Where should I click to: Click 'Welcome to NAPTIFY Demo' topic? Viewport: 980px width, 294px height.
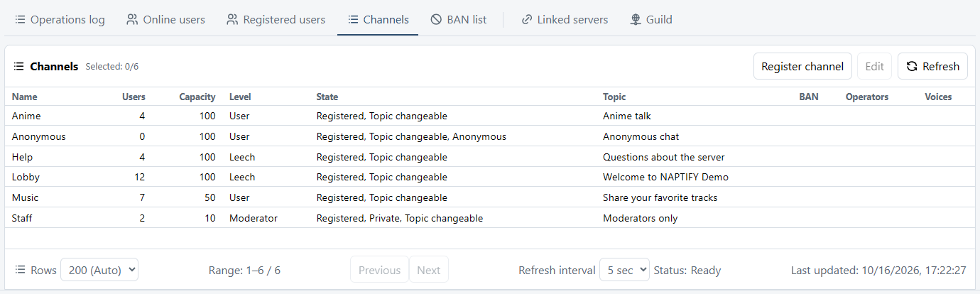665,177
